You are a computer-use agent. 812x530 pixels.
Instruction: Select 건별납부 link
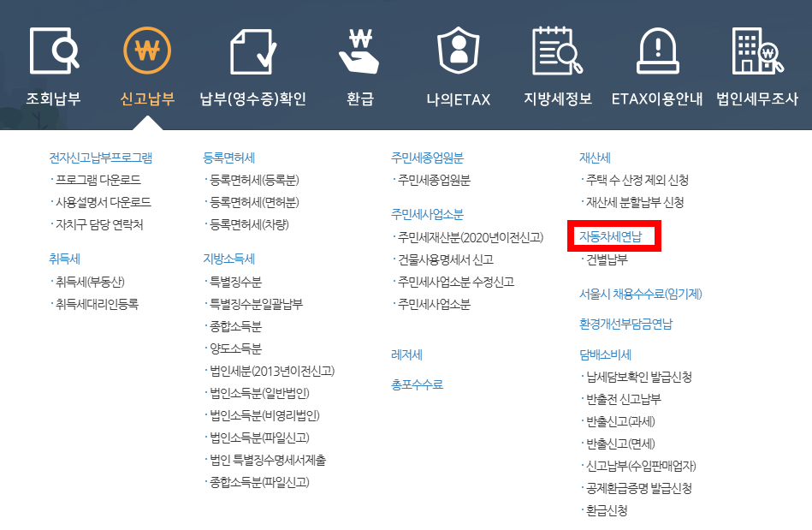coord(607,259)
